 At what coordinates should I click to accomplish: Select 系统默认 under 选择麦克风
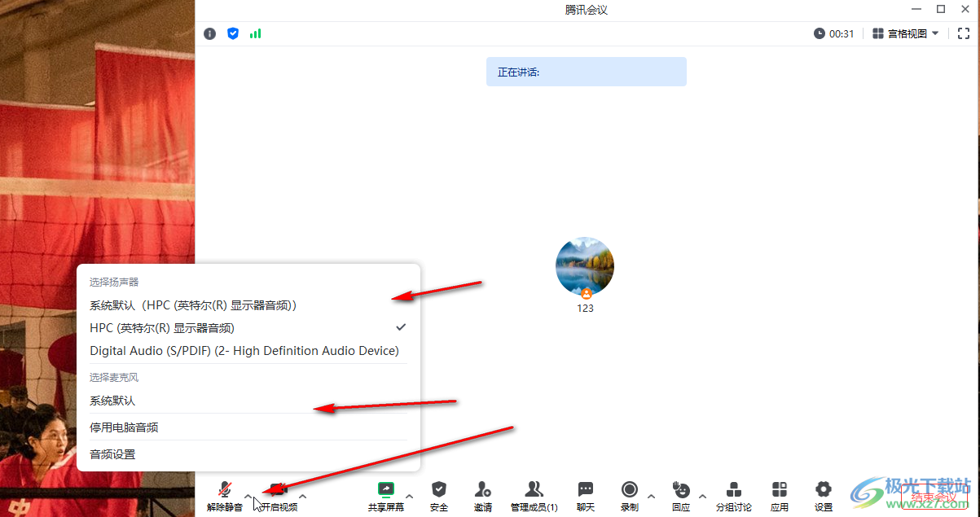point(248,401)
